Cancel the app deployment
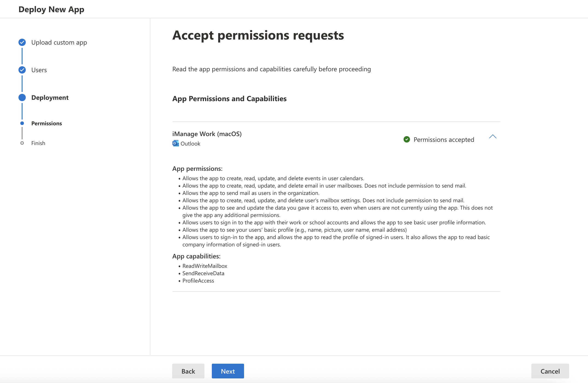 click(550, 371)
